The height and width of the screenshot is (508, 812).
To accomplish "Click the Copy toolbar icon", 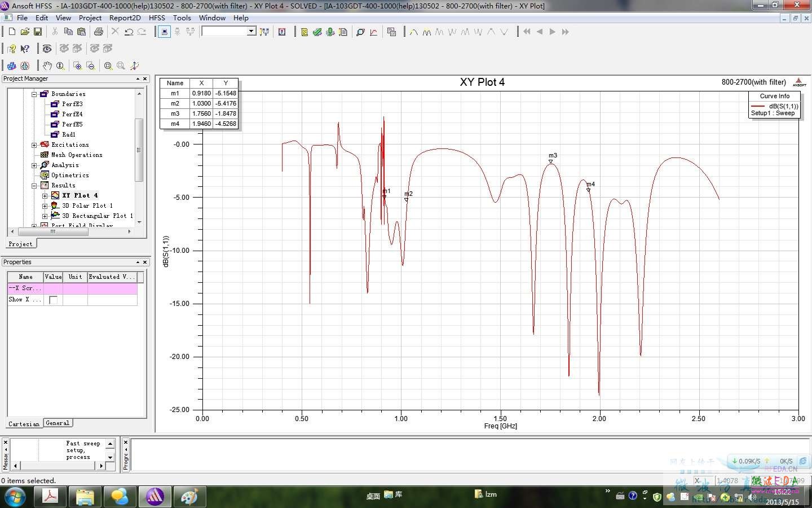I will pyautogui.click(x=68, y=32).
